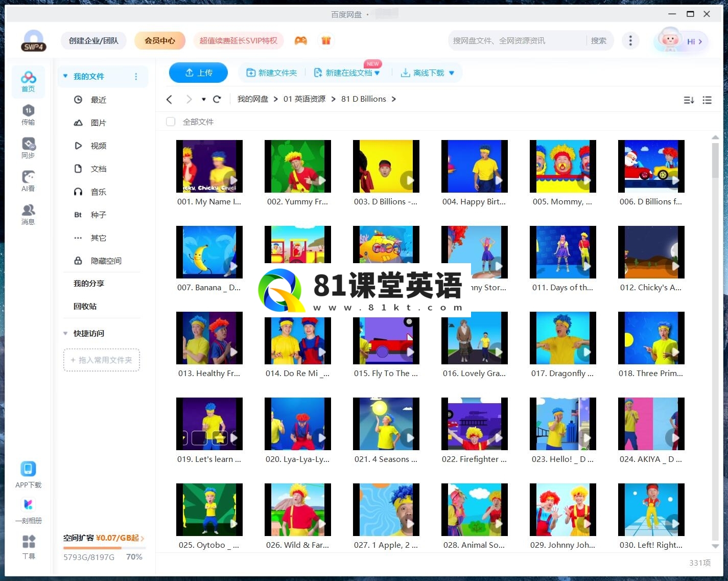The image size is (728, 581).
Task: Switch to list view icon
Action: pos(707,100)
